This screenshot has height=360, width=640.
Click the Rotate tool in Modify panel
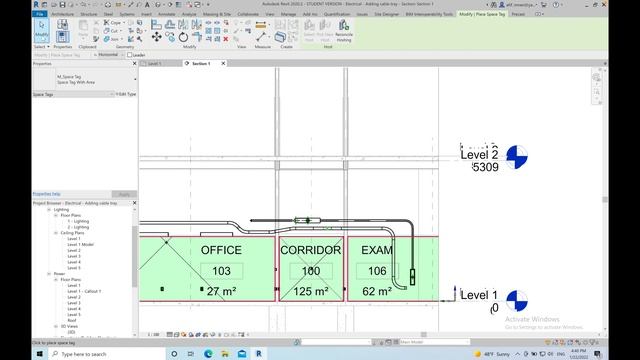183,38
